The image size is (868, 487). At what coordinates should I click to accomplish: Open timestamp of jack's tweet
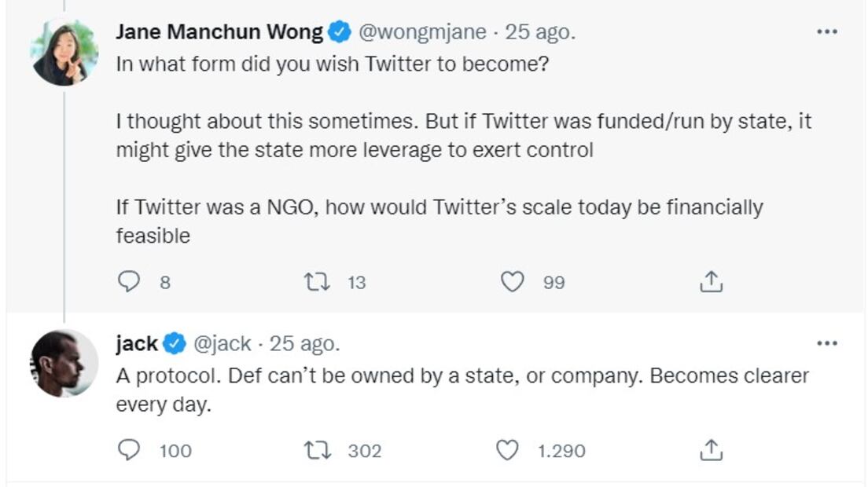304,343
